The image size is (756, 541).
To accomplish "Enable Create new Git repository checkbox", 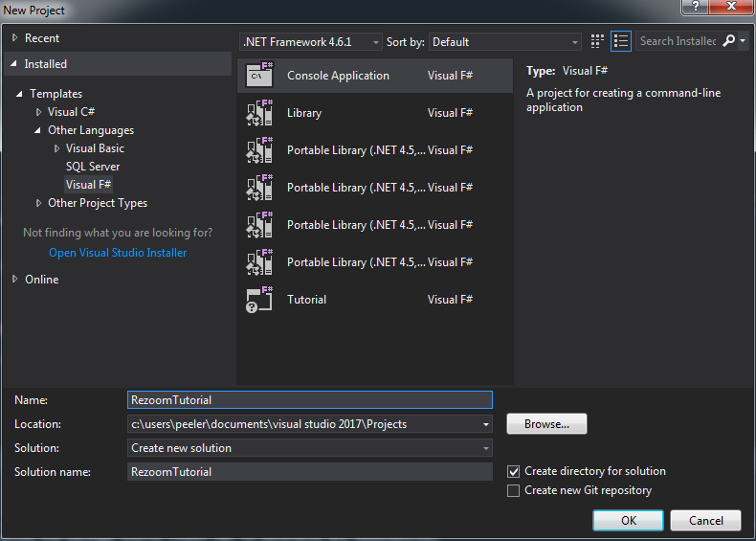I will [514, 490].
